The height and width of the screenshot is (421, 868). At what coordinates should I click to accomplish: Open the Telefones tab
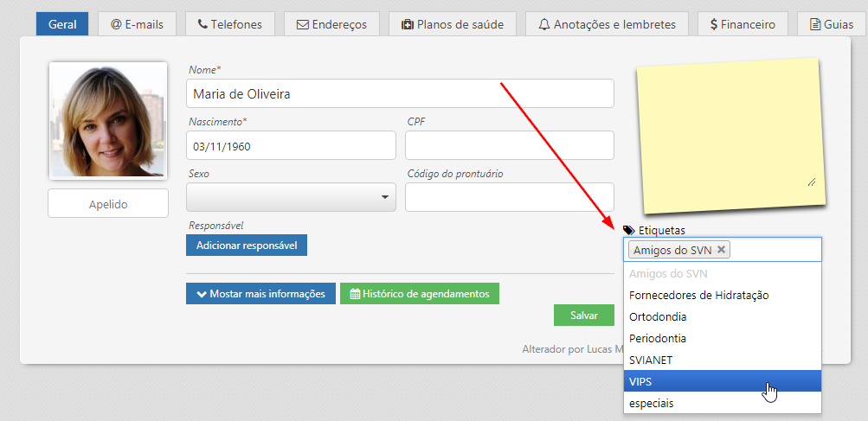(x=229, y=24)
